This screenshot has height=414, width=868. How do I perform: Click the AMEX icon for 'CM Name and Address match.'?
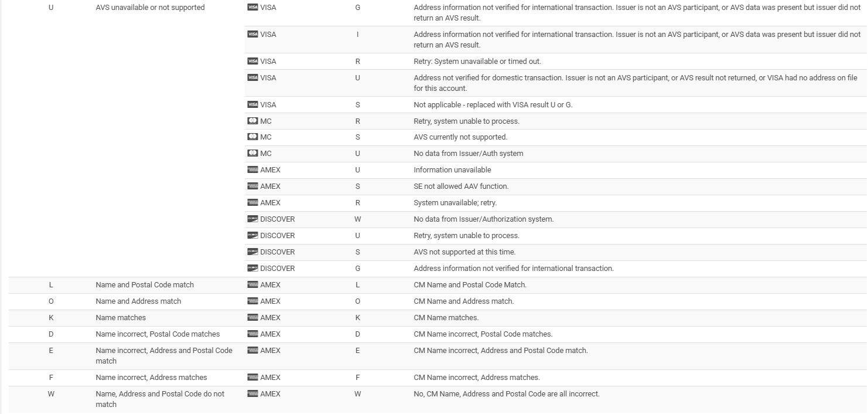coord(252,301)
